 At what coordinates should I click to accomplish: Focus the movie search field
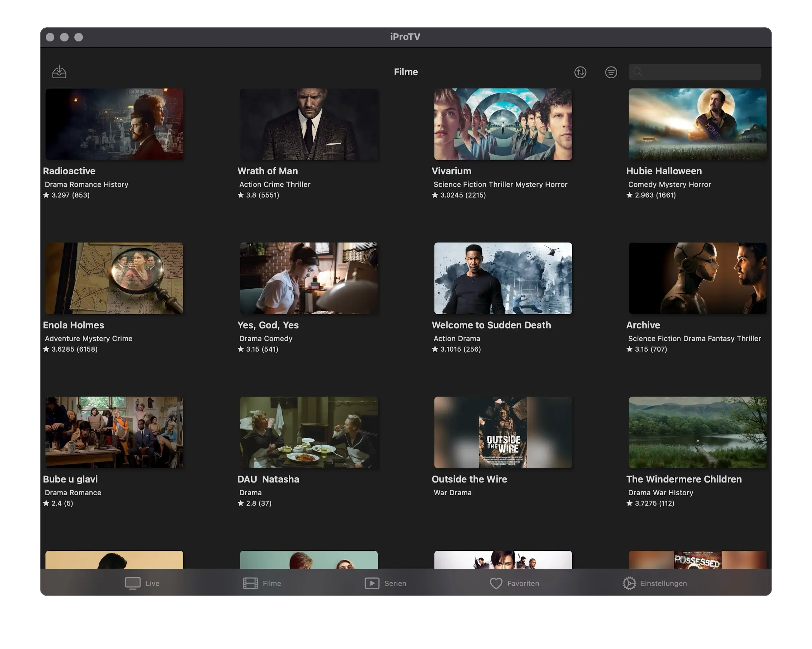pyautogui.click(x=694, y=72)
